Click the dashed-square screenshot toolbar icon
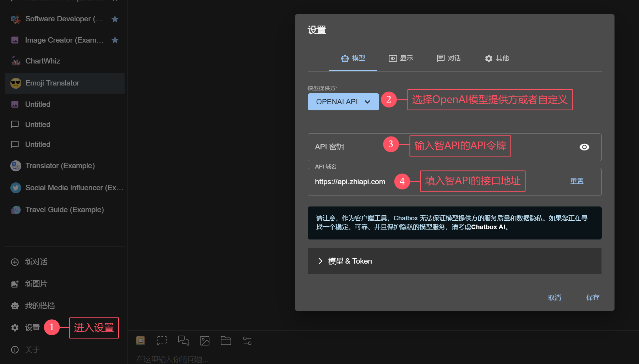639x364 pixels. pos(162,341)
